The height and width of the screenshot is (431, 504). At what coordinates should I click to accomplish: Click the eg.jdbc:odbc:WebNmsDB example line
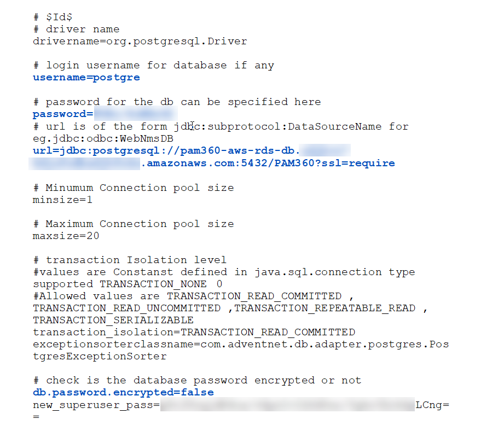click(x=103, y=138)
